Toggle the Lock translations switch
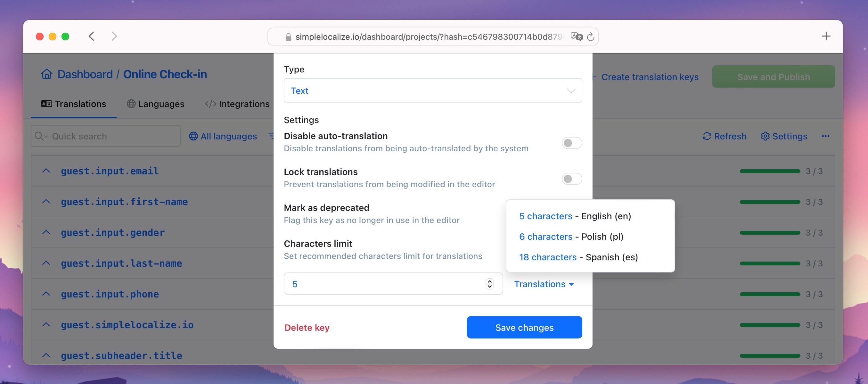This screenshot has height=384, width=868. [x=571, y=179]
